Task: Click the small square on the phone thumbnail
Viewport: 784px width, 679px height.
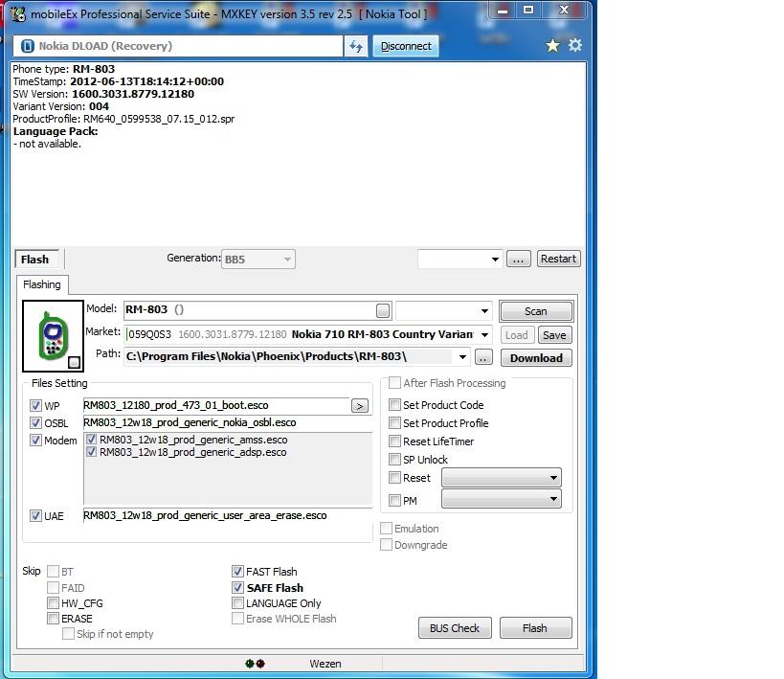Action: (74, 362)
